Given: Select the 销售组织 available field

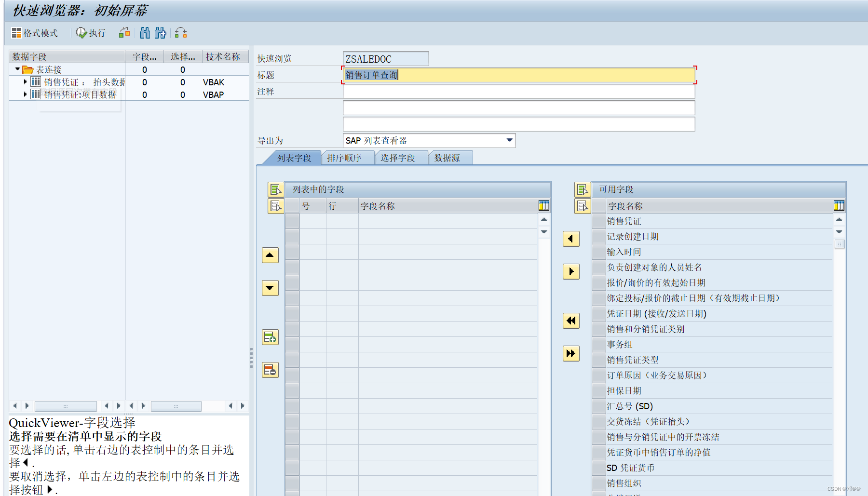Looking at the screenshot, I should click(719, 483).
